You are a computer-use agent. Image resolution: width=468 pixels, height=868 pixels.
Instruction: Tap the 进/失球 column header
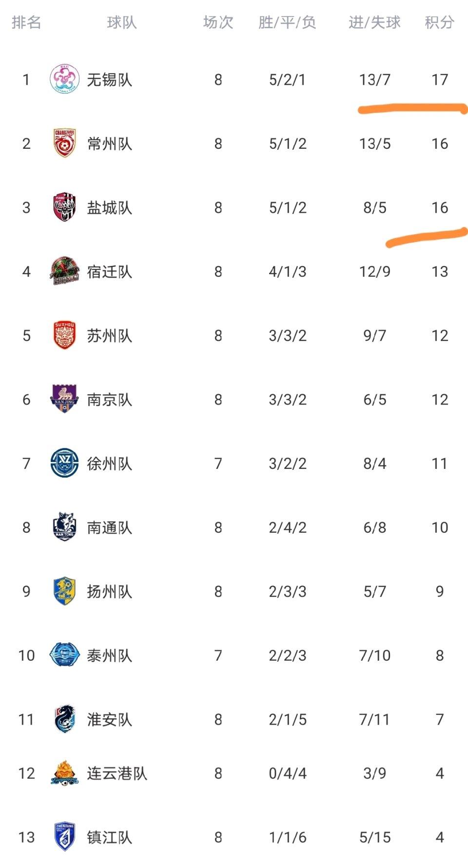click(374, 22)
